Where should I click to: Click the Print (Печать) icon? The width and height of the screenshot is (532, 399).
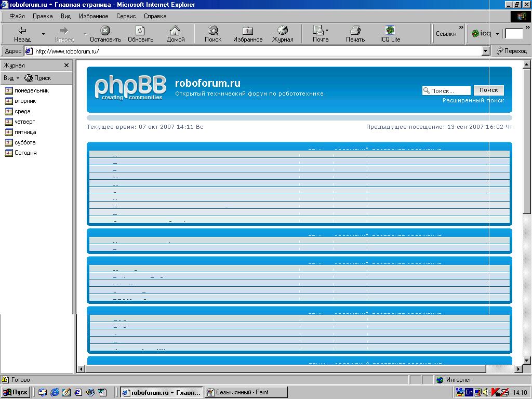tap(355, 34)
